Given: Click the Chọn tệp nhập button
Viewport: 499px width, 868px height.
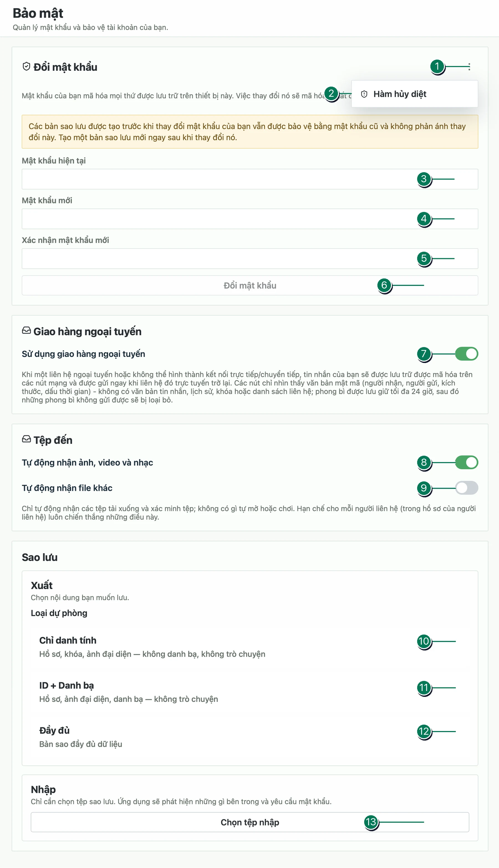Looking at the screenshot, I should point(250,822).
